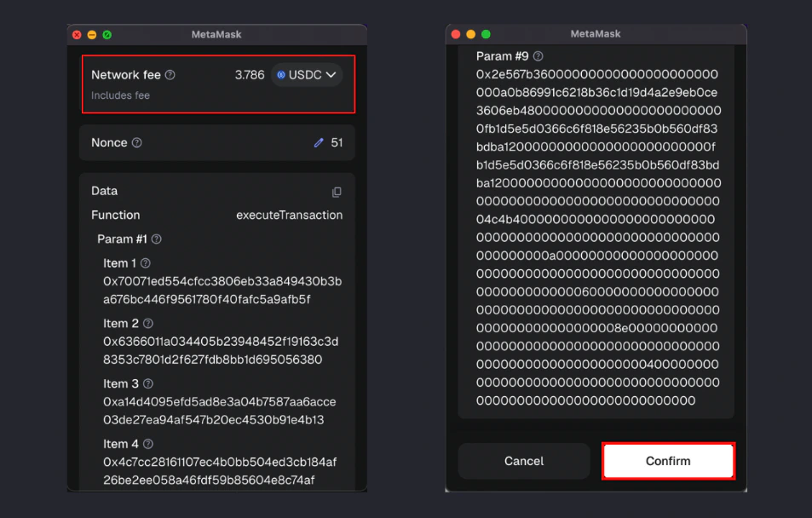Click the Param #1 help icon
Image resolution: width=812 pixels, height=518 pixels.
(157, 239)
